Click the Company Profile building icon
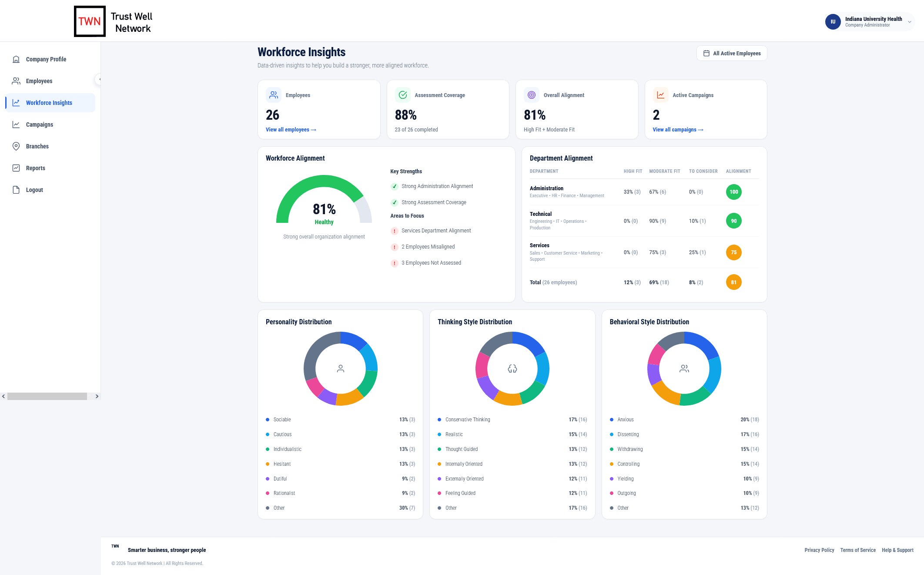 coord(16,59)
